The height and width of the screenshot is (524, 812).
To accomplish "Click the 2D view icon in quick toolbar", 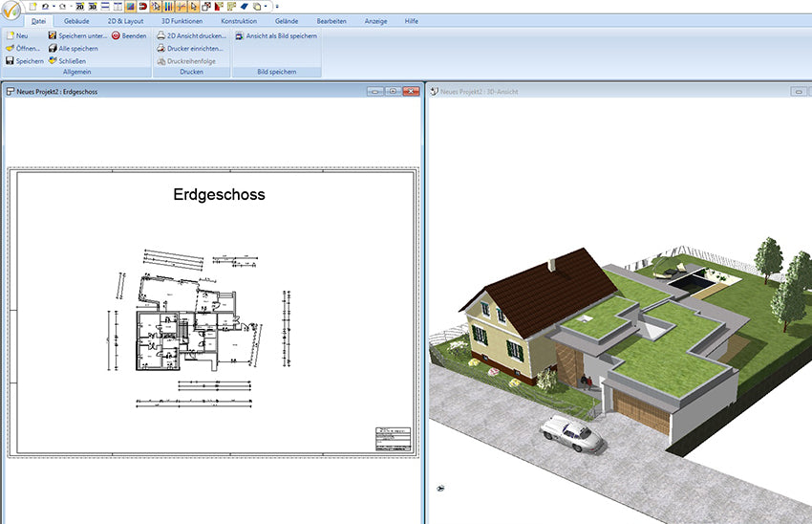I will click(x=80, y=6).
